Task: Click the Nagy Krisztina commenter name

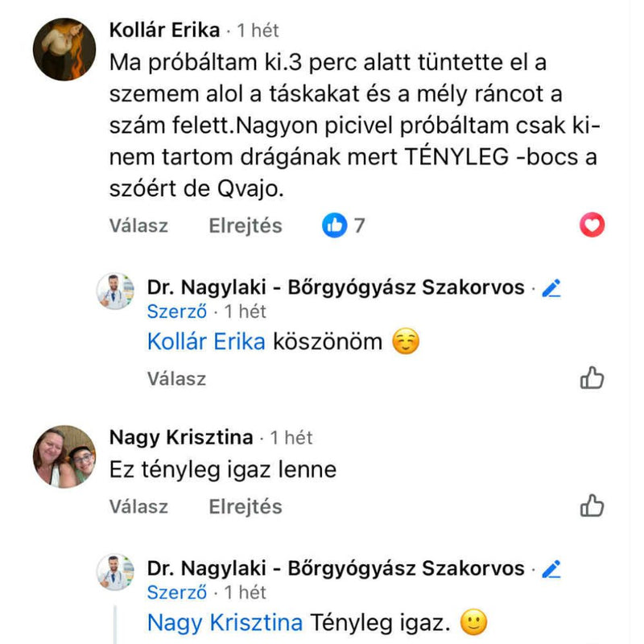Action: tap(181, 439)
